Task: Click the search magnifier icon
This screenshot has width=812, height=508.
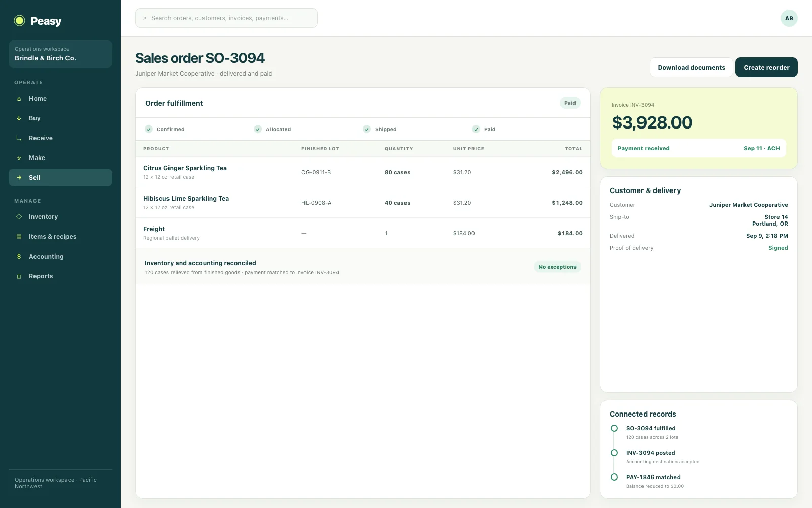Action: (x=145, y=18)
